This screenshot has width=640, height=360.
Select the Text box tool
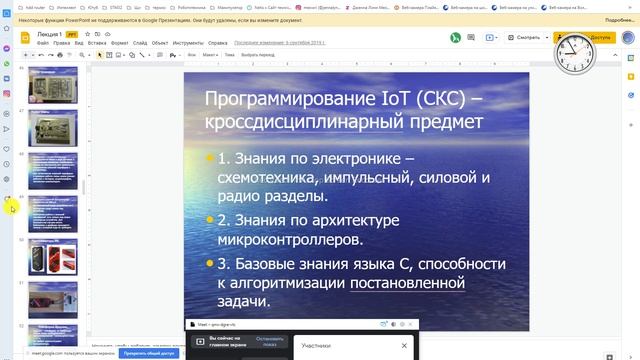click(x=109, y=55)
